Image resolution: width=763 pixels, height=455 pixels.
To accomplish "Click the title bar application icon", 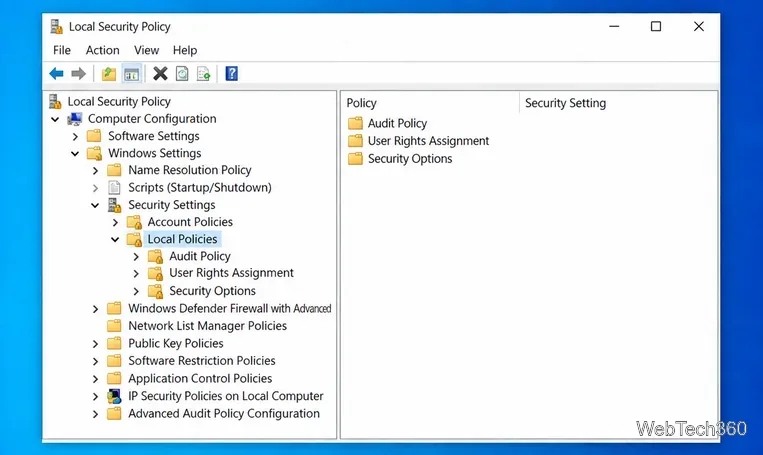I will coord(56,27).
